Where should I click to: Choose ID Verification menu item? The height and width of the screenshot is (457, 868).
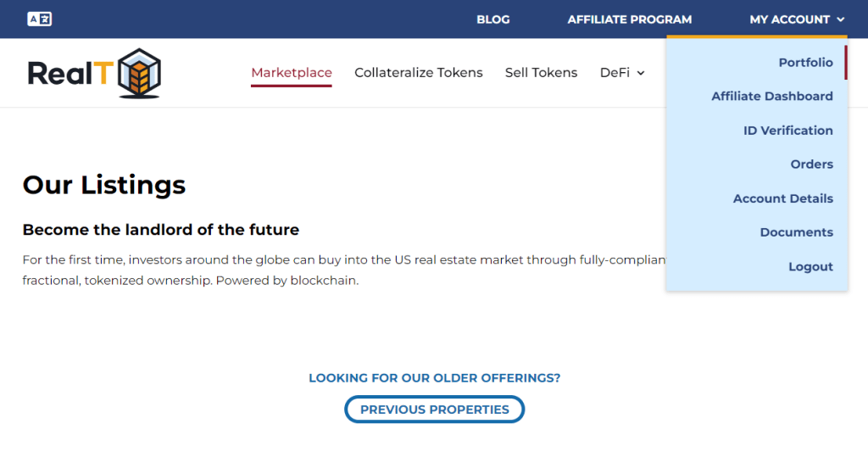(787, 131)
